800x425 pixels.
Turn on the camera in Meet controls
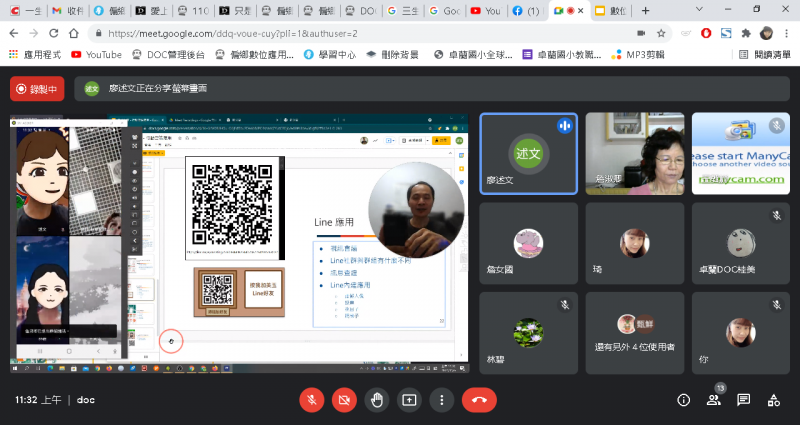344,400
